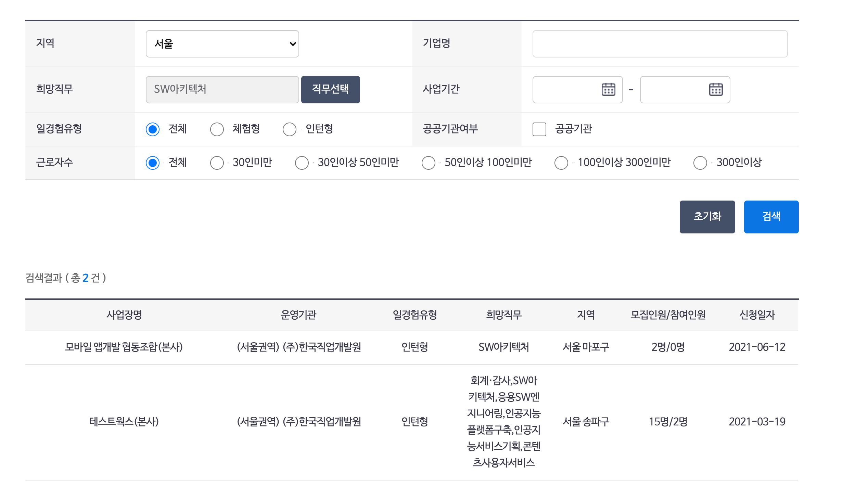Select the 체험형 radio option
Screen dimensions: 868x499
point(217,130)
